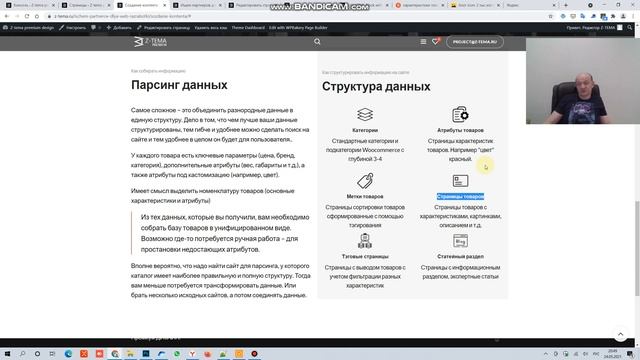Click the Структура данных heading
The height and width of the screenshot is (360, 640).
(x=376, y=87)
